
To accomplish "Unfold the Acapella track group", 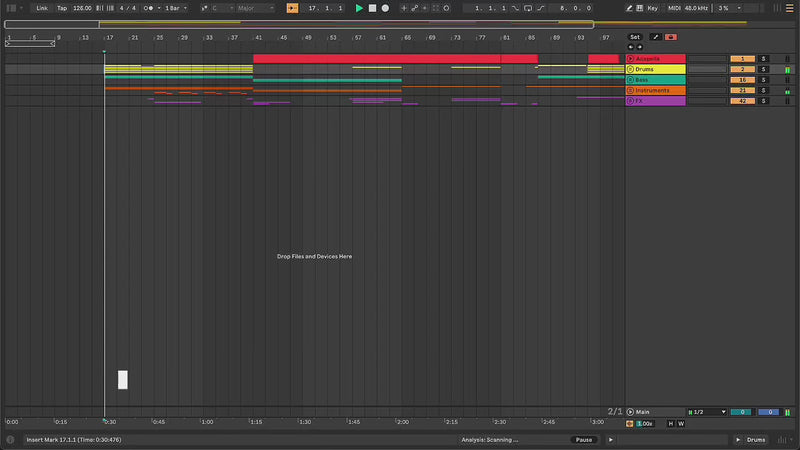I will (631, 59).
